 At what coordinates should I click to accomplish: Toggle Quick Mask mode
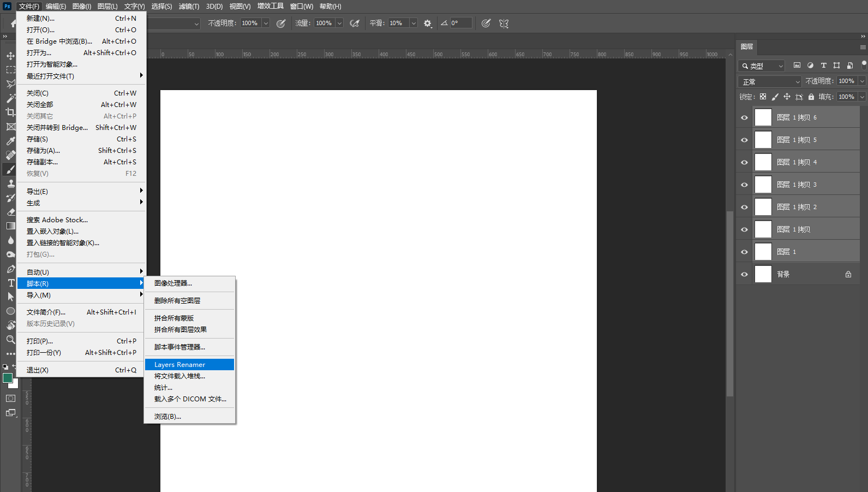tap(10, 399)
